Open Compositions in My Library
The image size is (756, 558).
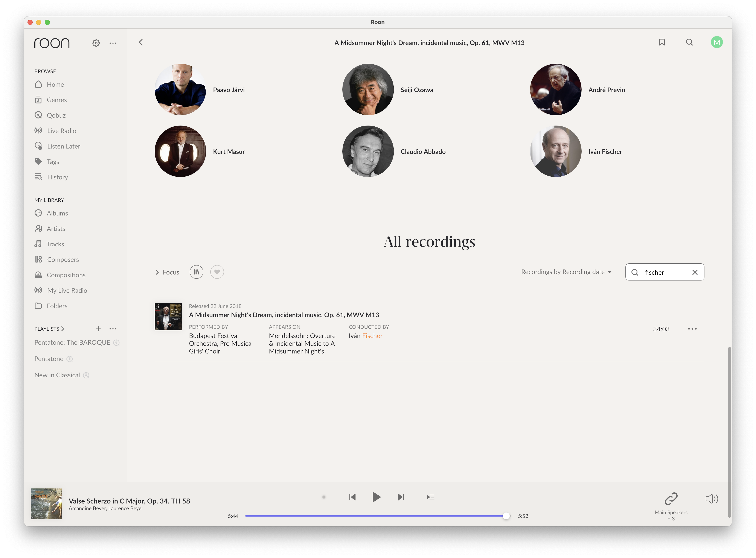(60, 275)
